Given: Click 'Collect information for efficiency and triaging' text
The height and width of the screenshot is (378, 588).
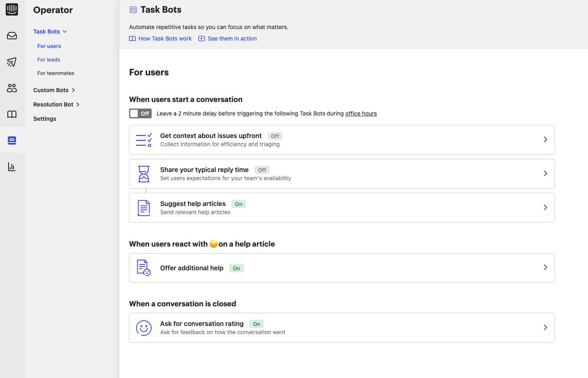Looking at the screenshot, I should (x=220, y=144).
